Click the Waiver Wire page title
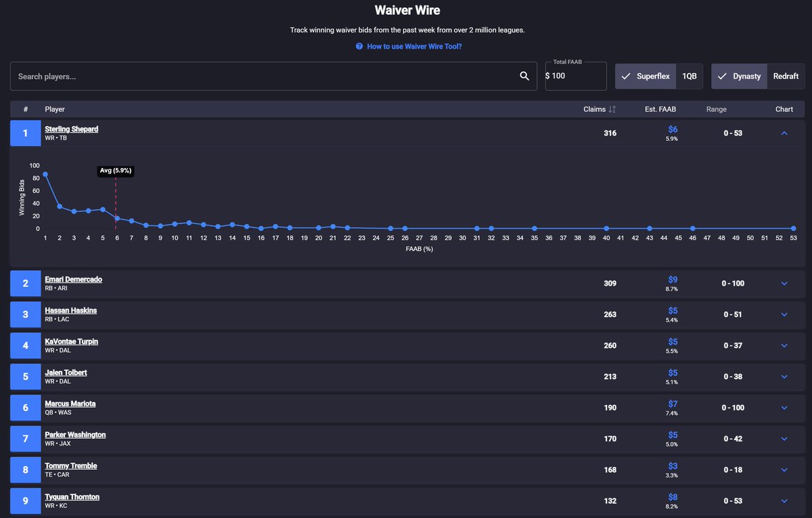Screen dimensions: 812x518 (x=407, y=11)
